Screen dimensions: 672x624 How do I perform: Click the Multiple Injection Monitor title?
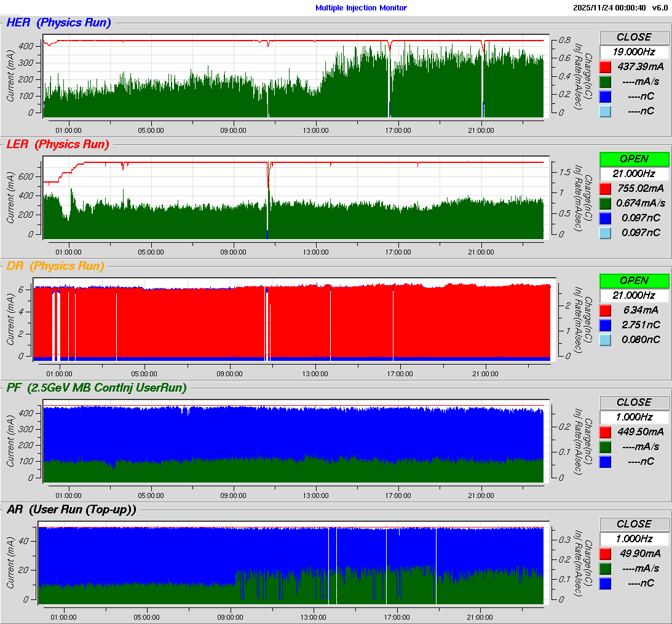361,8
